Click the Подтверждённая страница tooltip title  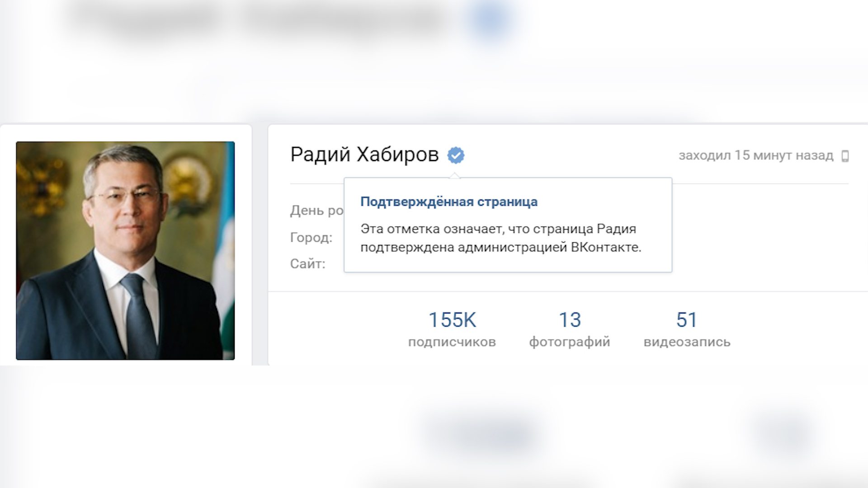pos(449,202)
